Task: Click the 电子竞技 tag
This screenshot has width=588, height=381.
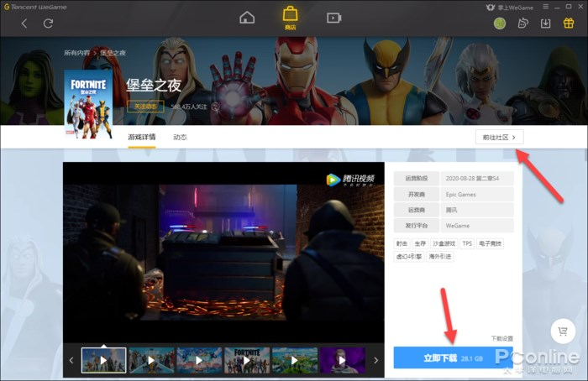Action: point(490,243)
